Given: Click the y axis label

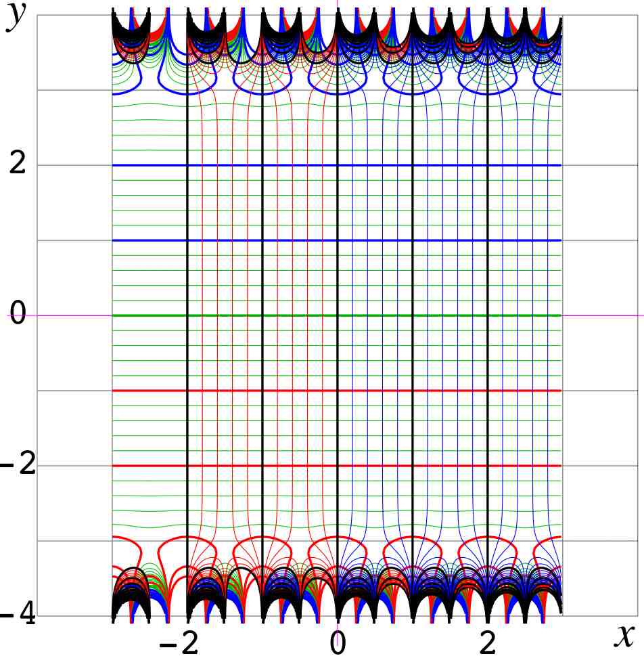Looking at the screenshot, I should coord(15,16).
